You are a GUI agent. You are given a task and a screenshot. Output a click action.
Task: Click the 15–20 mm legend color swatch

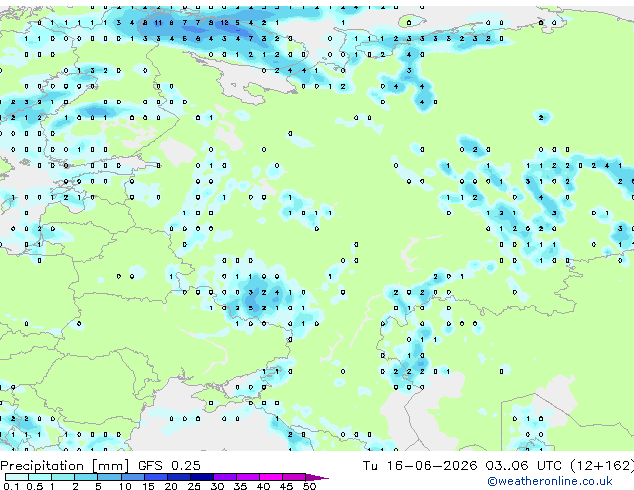click(x=156, y=477)
